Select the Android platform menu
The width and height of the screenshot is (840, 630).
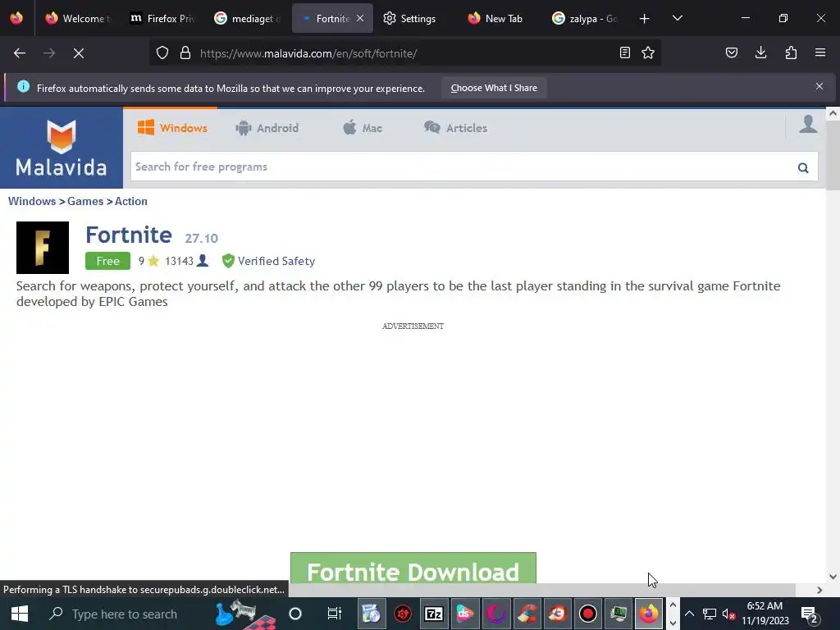tap(267, 128)
